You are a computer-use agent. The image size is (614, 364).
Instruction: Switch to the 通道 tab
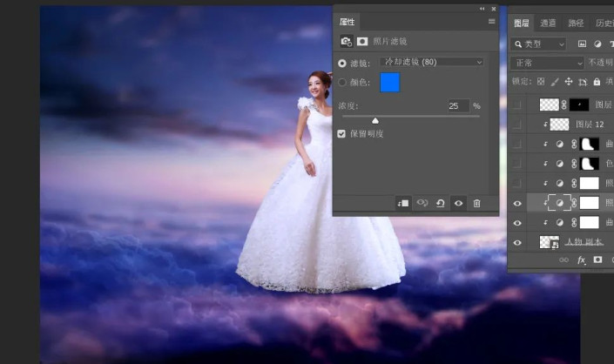[548, 24]
